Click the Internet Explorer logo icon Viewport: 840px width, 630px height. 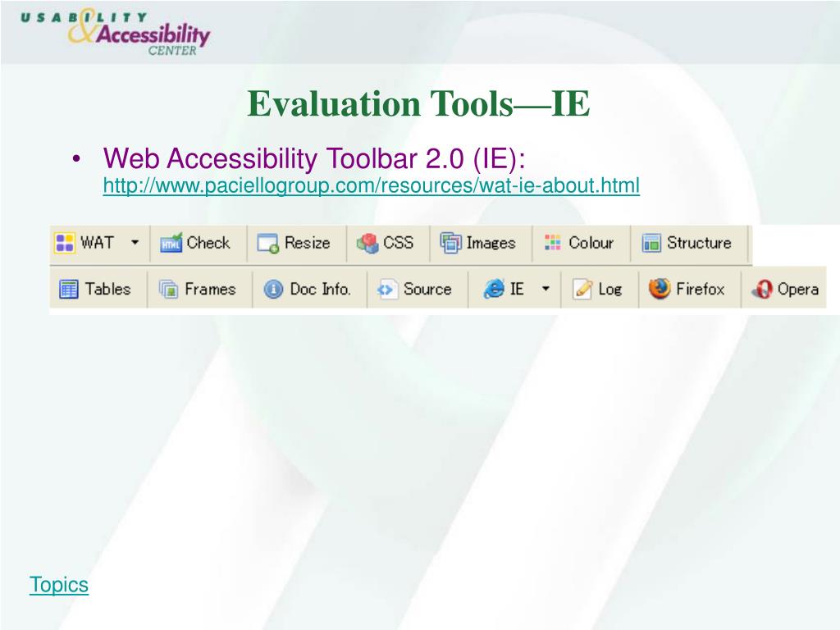coord(493,289)
